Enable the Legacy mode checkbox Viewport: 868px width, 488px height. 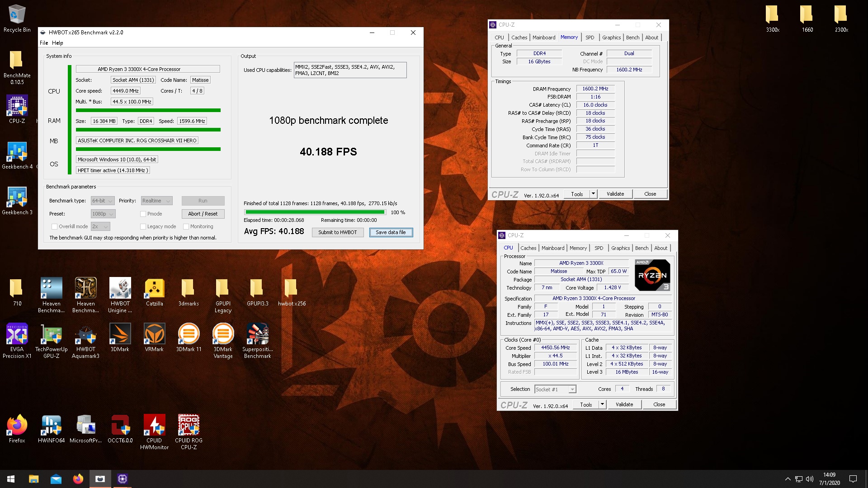pos(143,226)
